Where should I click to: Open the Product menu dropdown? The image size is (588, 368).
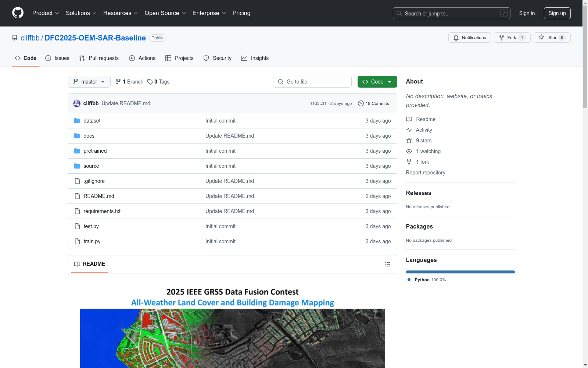click(x=45, y=13)
